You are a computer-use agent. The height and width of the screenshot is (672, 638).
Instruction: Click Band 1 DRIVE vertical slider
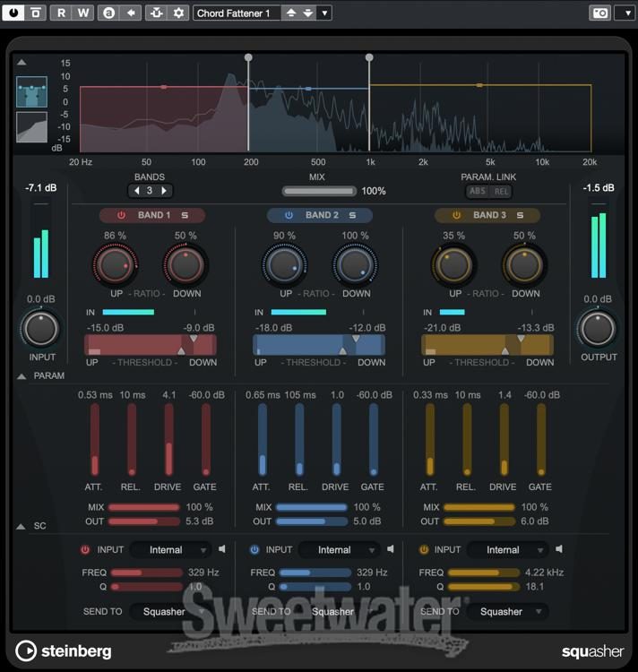(x=168, y=440)
